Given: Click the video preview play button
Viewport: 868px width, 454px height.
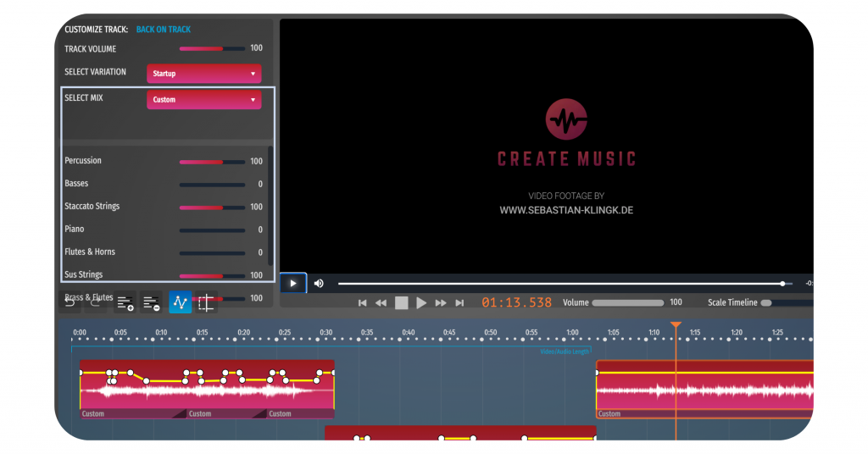Looking at the screenshot, I should (293, 283).
